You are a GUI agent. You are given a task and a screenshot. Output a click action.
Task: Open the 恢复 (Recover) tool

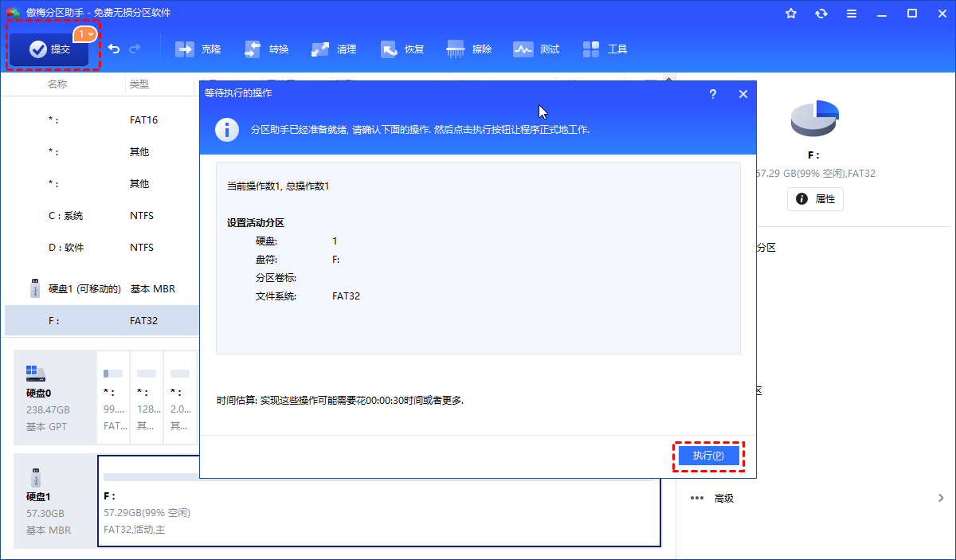pos(402,49)
